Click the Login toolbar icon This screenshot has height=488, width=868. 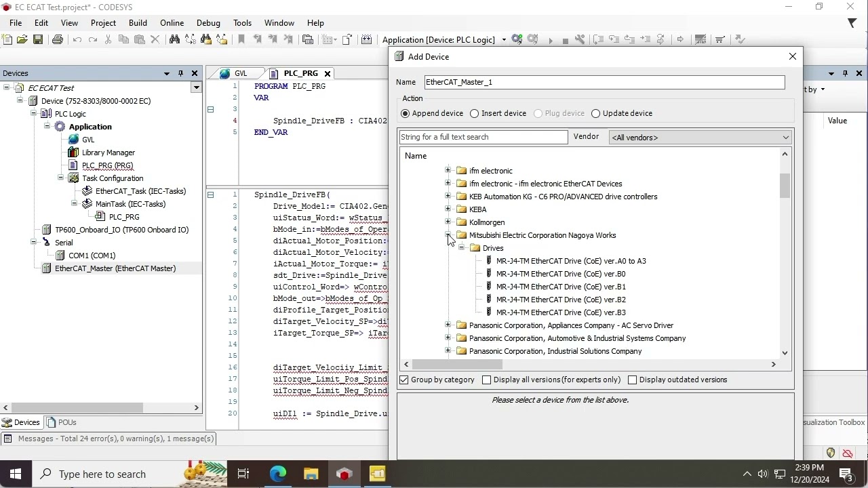click(x=517, y=39)
